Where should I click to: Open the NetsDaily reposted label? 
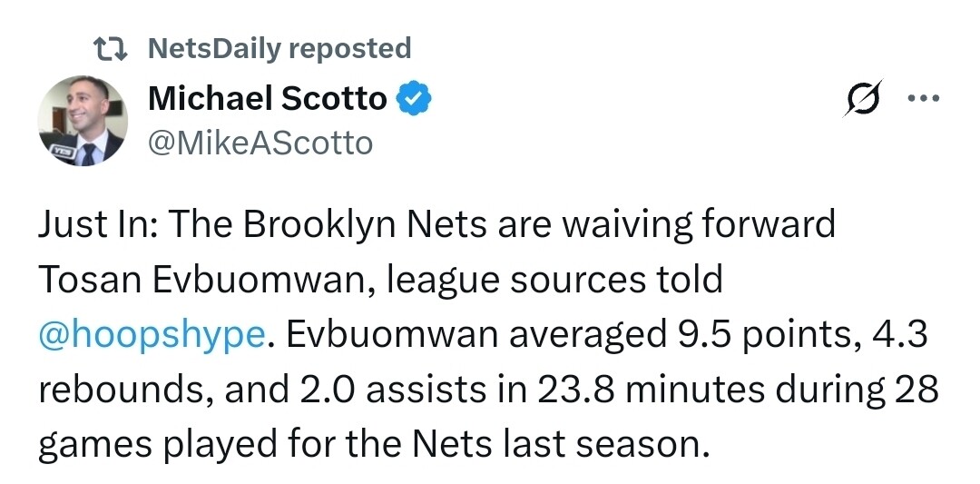tap(279, 49)
